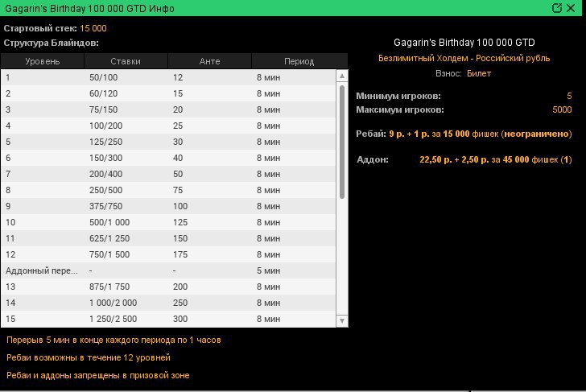Click the scroll up arrow of blinds table
This screenshot has height=392, width=586.
coord(342,76)
